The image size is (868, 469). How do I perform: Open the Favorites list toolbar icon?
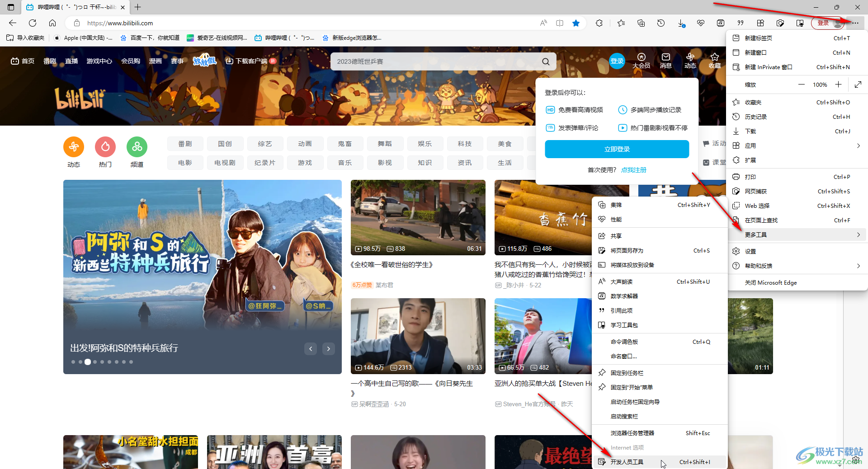[621, 23]
